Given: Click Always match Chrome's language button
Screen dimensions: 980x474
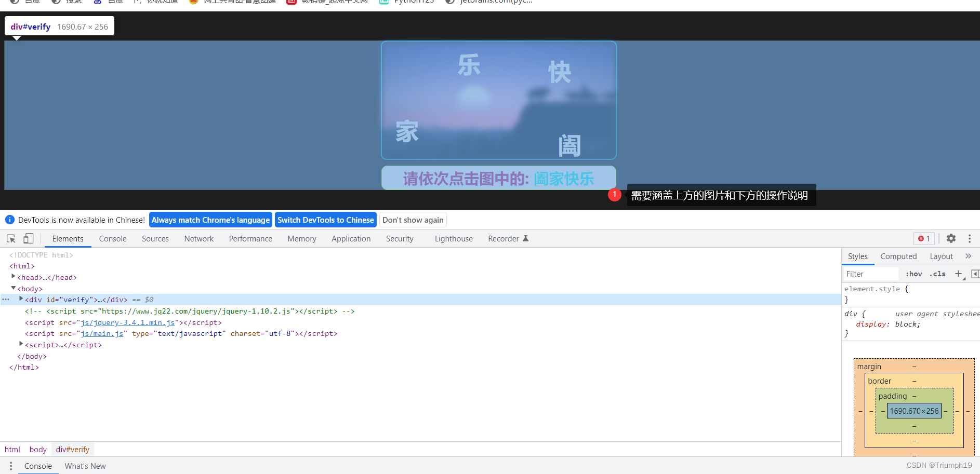Looking at the screenshot, I should [x=210, y=220].
